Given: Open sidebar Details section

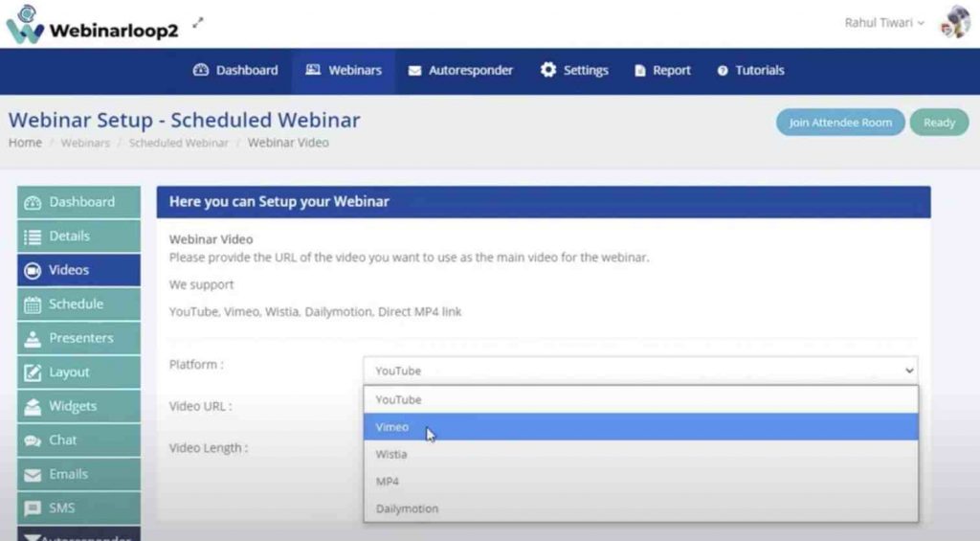Looking at the screenshot, I should 78,236.
